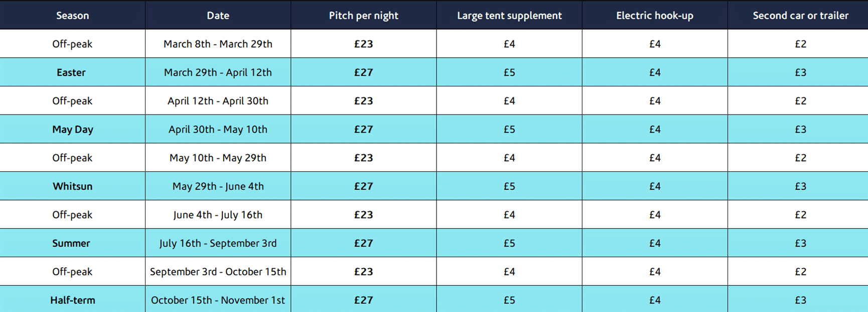Click the September 3rd - October 15th date
Viewport: 868px width, 312px height.
pyautogui.click(x=218, y=272)
